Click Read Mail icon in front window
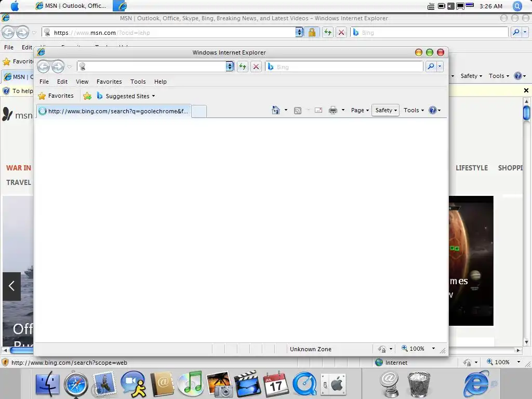This screenshot has height=399, width=532. click(318, 110)
